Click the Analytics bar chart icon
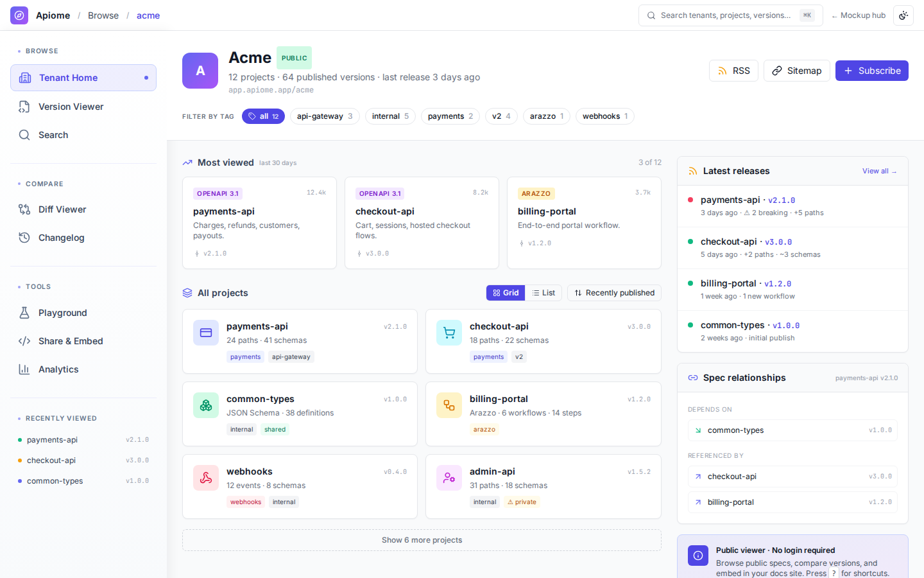 [x=24, y=369]
